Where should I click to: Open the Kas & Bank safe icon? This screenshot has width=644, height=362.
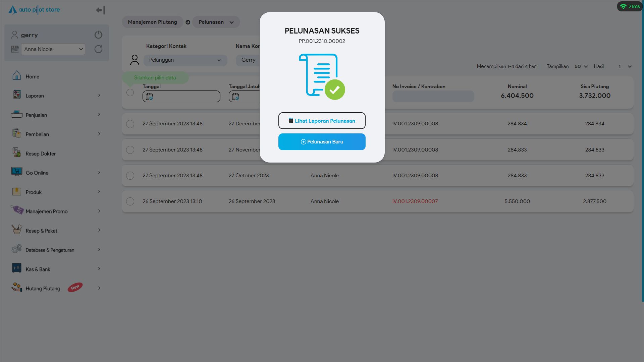point(16,268)
